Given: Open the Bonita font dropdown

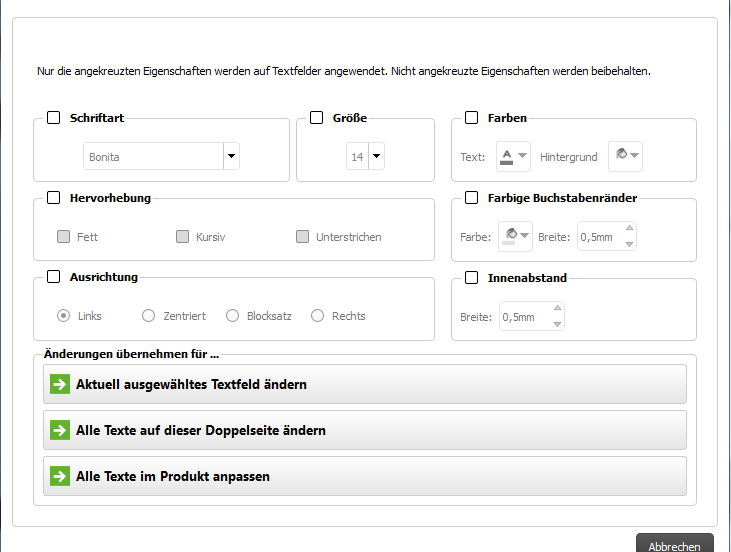Looking at the screenshot, I should pos(231,156).
